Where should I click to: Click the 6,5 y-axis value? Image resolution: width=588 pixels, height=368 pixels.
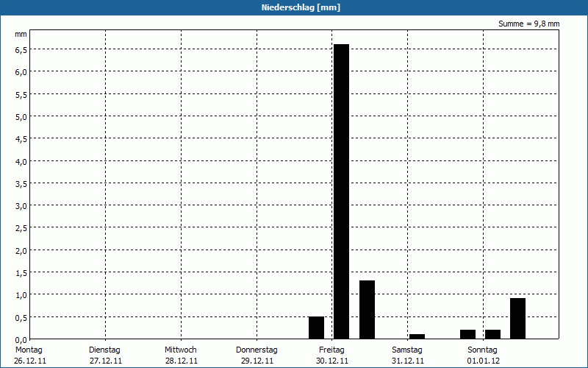coord(21,50)
